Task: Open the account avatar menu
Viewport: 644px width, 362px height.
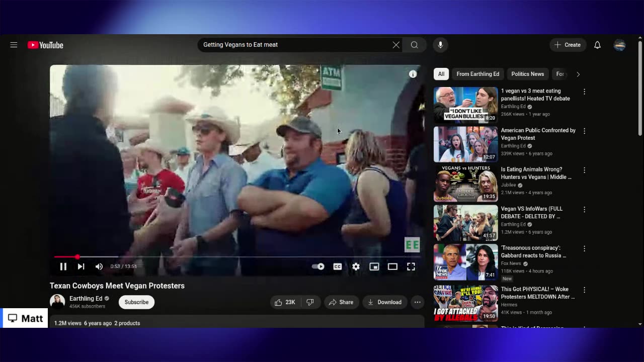Action: tap(619, 45)
